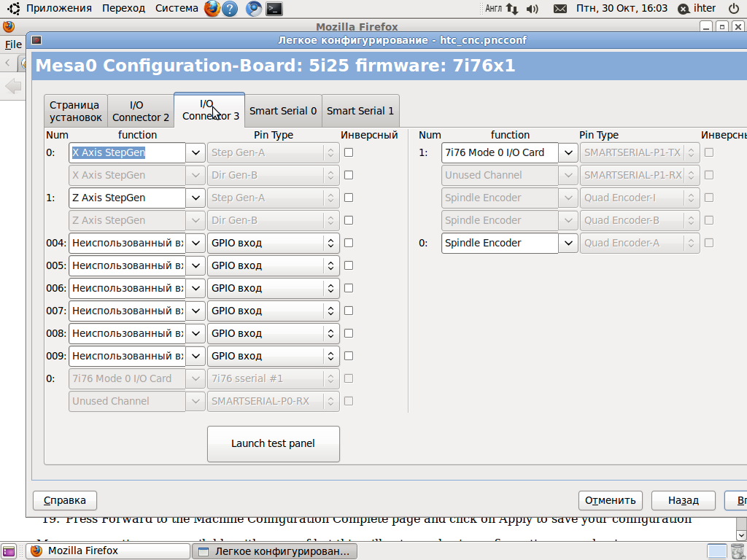Image resolution: width=747 pixels, height=560 pixels.
Task: Open the trash icon in bottom panel
Action: click(x=737, y=551)
